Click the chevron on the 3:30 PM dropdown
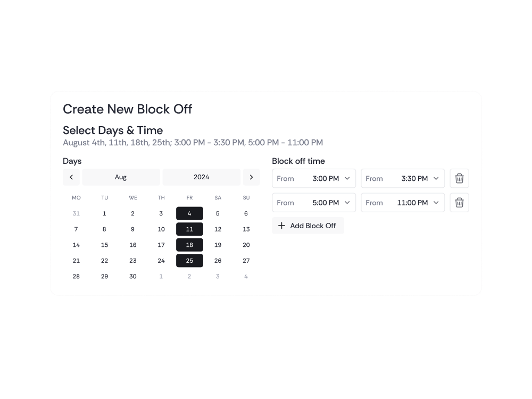532x399 pixels. [437, 178]
